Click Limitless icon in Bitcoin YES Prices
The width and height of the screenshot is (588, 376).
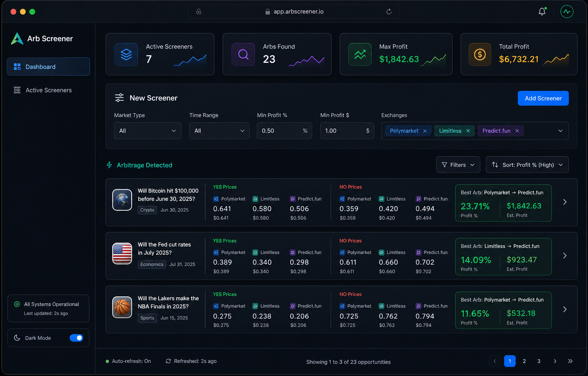[255, 199]
